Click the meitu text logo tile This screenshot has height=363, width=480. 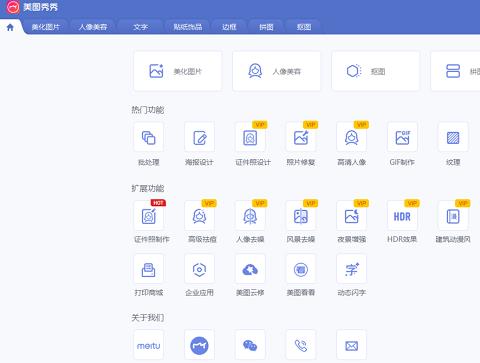tap(149, 345)
